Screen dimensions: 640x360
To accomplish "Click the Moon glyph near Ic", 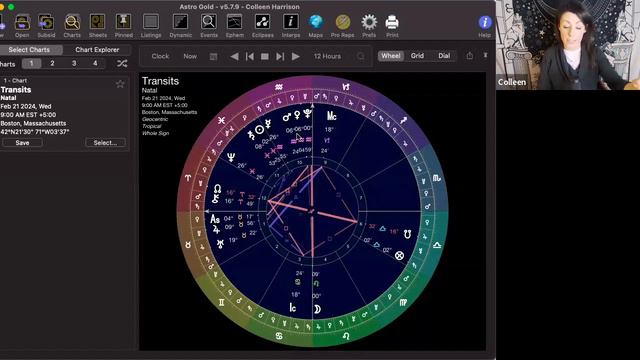I will [x=317, y=309].
